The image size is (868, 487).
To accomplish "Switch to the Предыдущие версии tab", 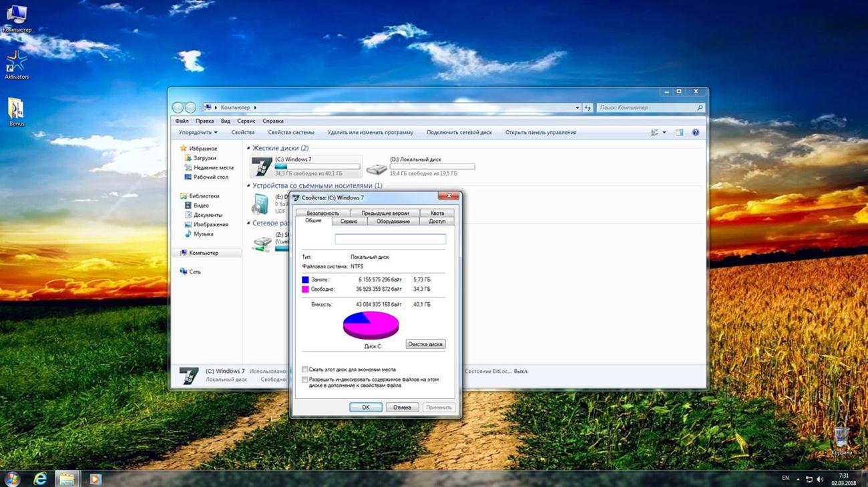I will 385,213.
